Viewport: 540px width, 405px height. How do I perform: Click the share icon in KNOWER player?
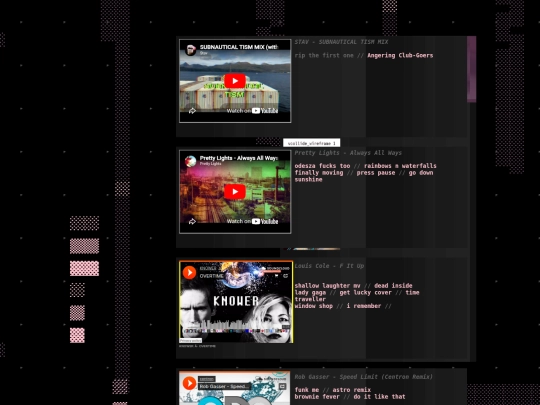pyautogui.click(x=285, y=276)
